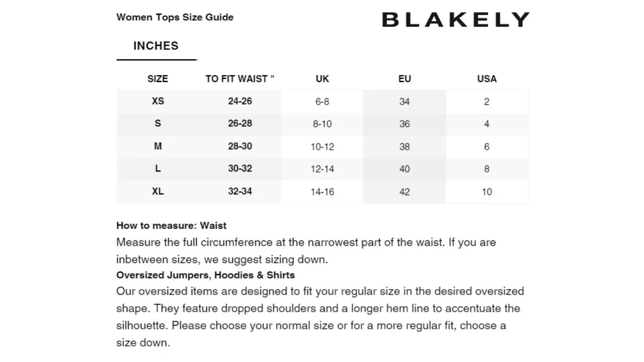Click the TO FIT WAIST column header

(240, 79)
